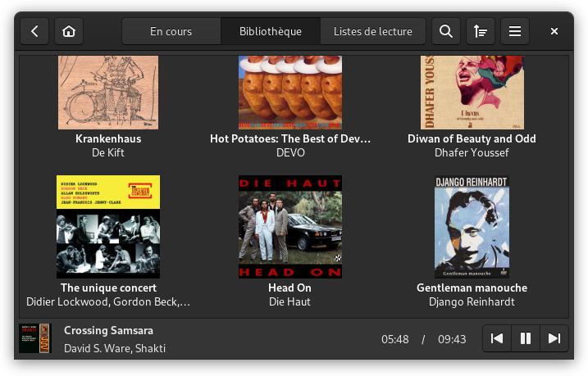Image resolution: width=588 pixels, height=376 pixels.
Task: Click the Dhafer Youssef artist name
Action: [472, 152]
